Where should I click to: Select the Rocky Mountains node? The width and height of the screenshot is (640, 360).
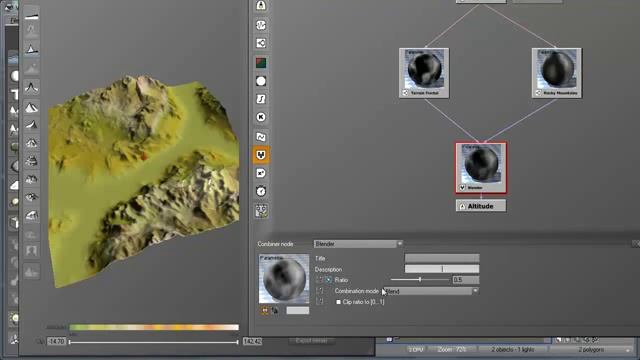pos(557,73)
